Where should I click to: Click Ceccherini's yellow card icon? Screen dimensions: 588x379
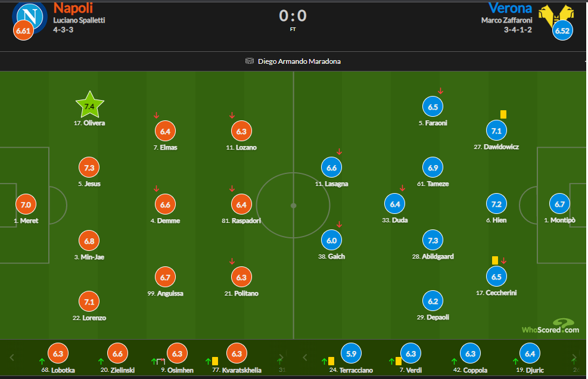pyautogui.click(x=494, y=260)
